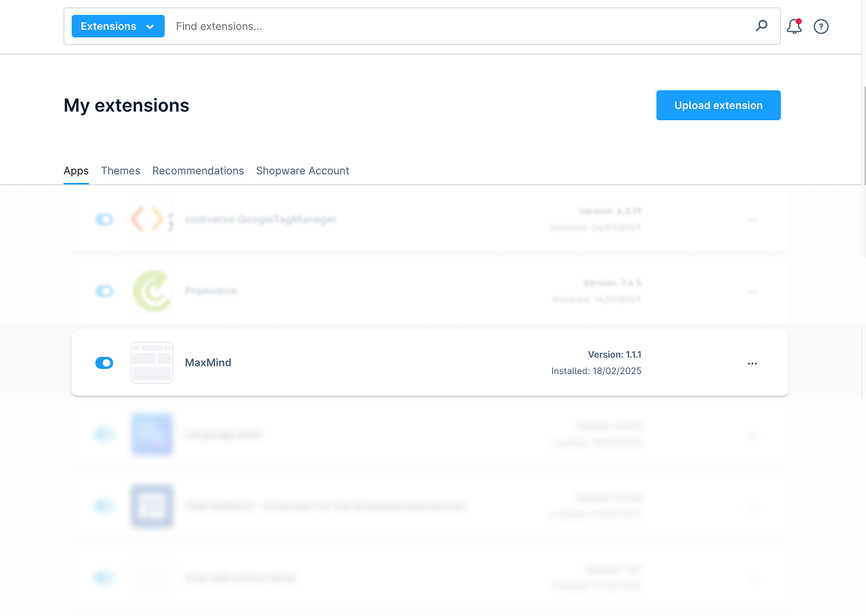Open Promotion row three-dot options menu
This screenshot has height=616, width=866.
coord(752,292)
